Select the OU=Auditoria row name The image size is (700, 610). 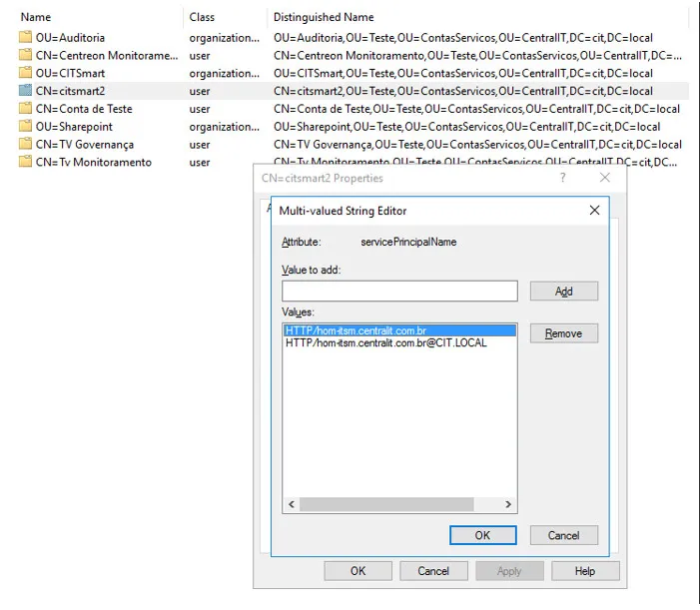coord(70,38)
